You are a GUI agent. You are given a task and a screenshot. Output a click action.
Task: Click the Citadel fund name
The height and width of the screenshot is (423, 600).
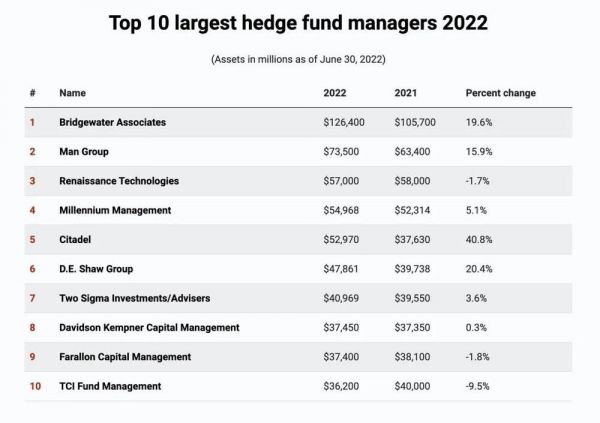pyautogui.click(x=75, y=240)
